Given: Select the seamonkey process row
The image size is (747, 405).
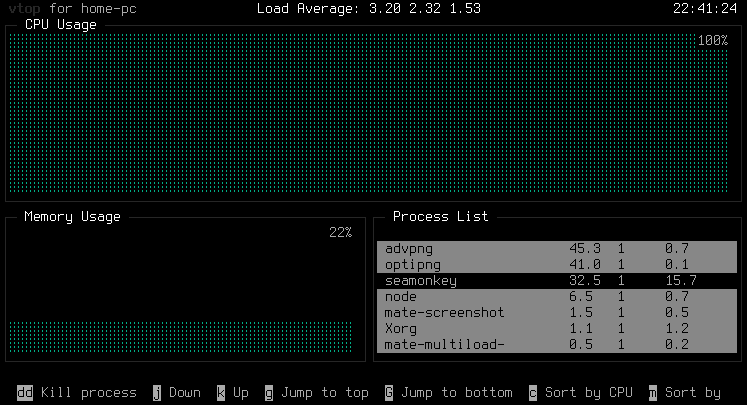Looking at the screenshot, I should (x=557, y=281).
